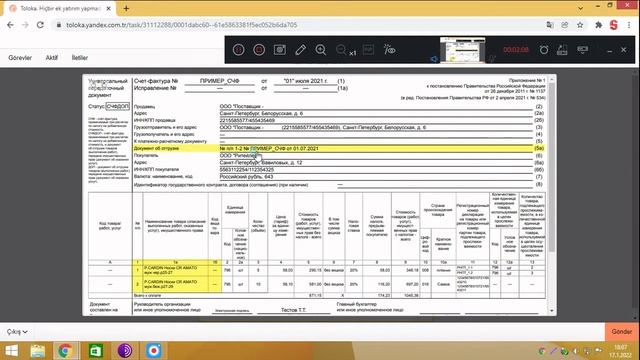This screenshot has height=360, width=640.
Task: Go back in browser history
Action: pyautogui.click(x=10, y=25)
